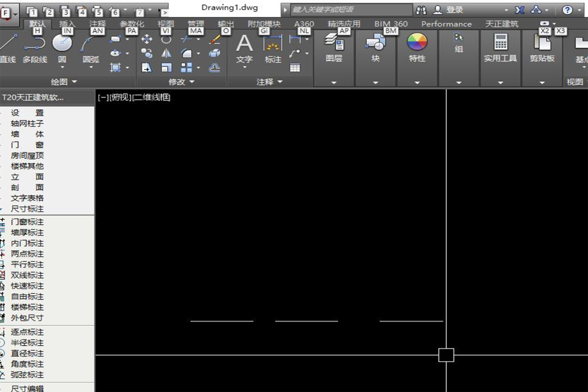Click the Rectangle tool in the Draw panel

(115, 39)
